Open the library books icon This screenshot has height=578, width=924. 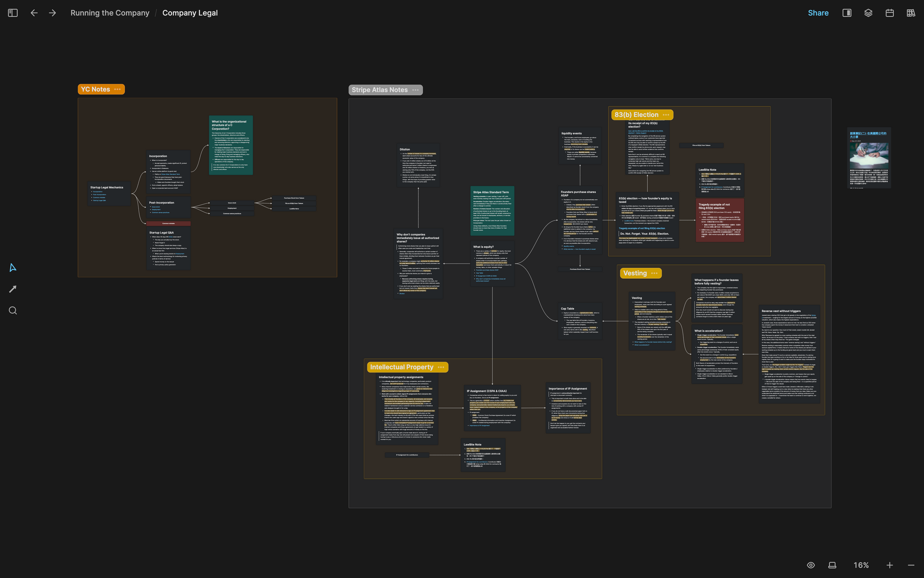pos(911,13)
